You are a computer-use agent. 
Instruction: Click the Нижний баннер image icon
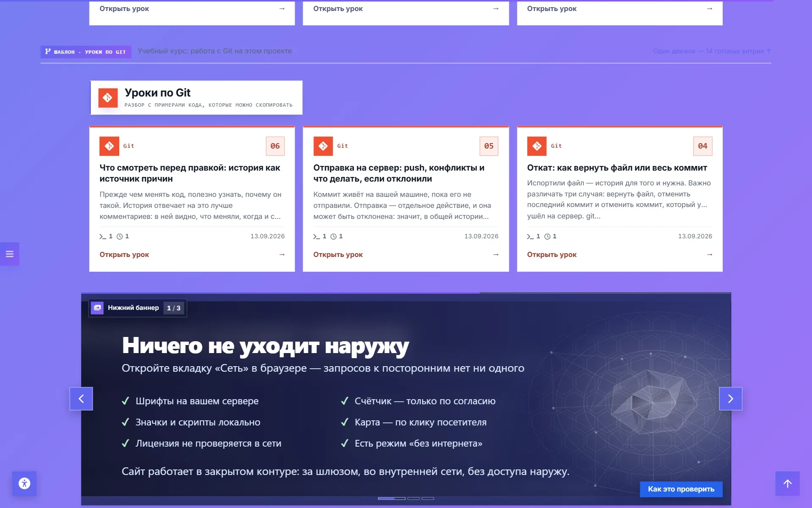tap(97, 308)
